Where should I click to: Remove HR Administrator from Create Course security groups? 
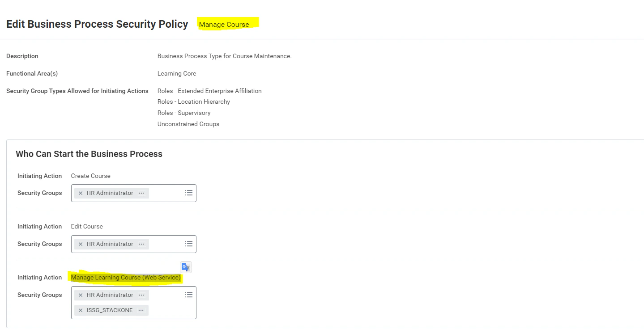click(x=81, y=193)
